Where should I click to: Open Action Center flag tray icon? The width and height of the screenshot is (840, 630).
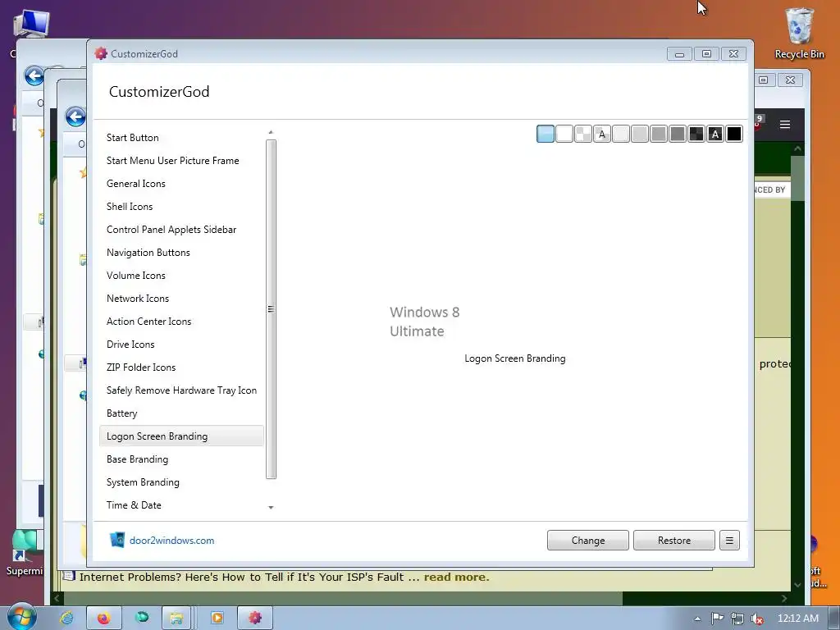point(717,619)
